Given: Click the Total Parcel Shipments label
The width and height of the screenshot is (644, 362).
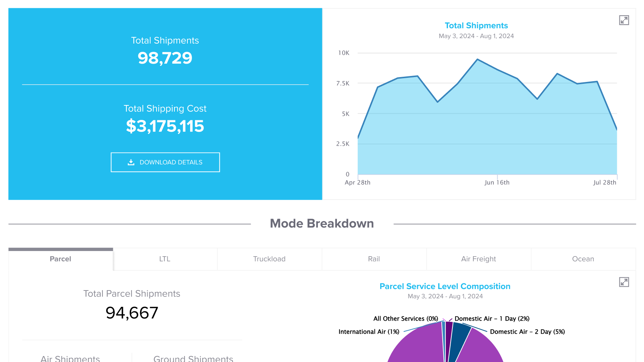Looking at the screenshot, I should click(x=132, y=293).
